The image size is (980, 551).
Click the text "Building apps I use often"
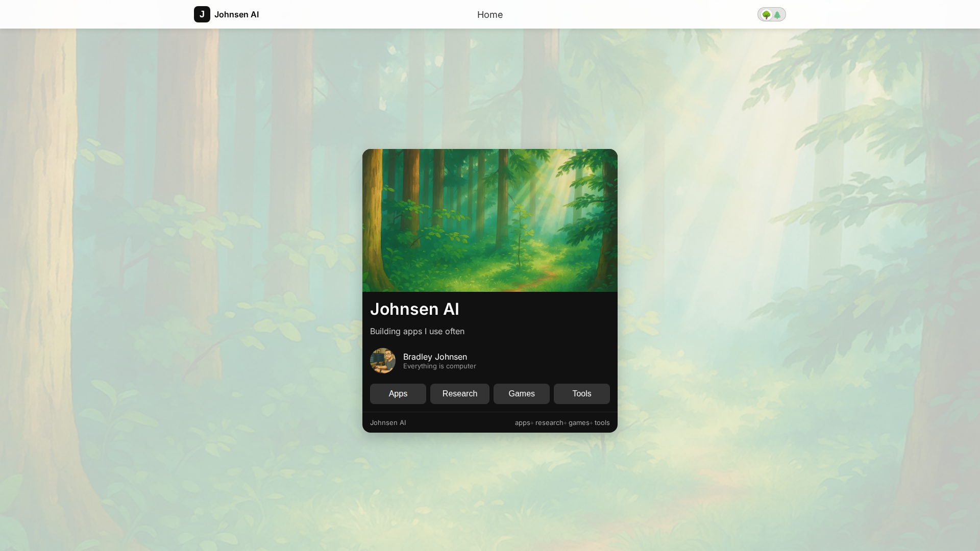(x=417, y=331)
